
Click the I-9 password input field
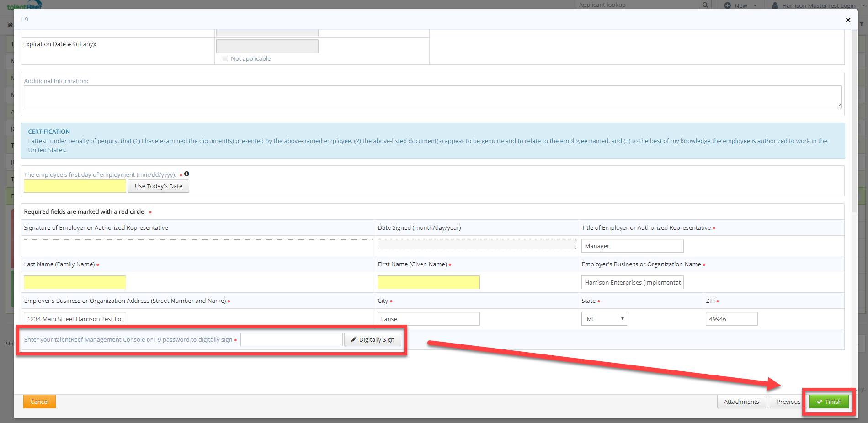[x=291, y=339]
